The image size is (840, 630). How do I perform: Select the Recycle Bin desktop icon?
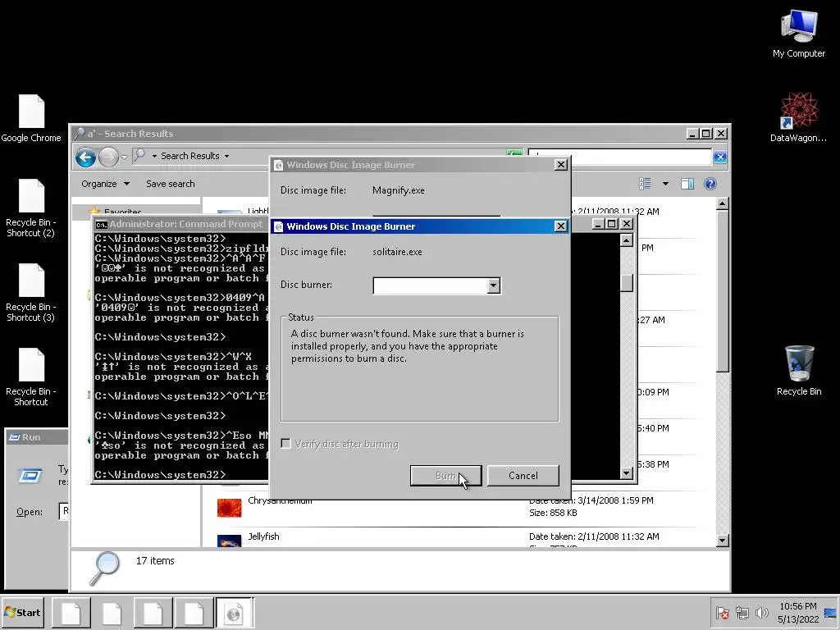pyautogui.click(x=799, y=371)
